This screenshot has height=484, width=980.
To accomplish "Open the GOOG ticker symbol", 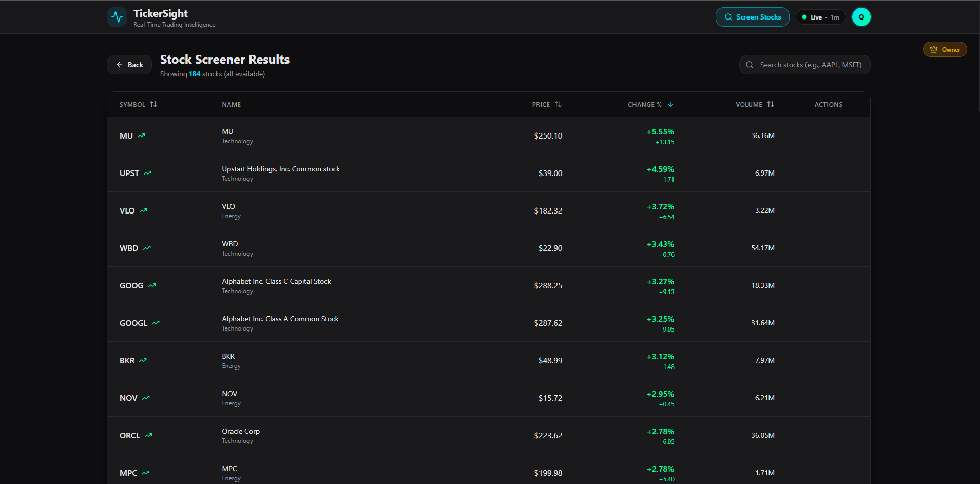I will 131,285.
